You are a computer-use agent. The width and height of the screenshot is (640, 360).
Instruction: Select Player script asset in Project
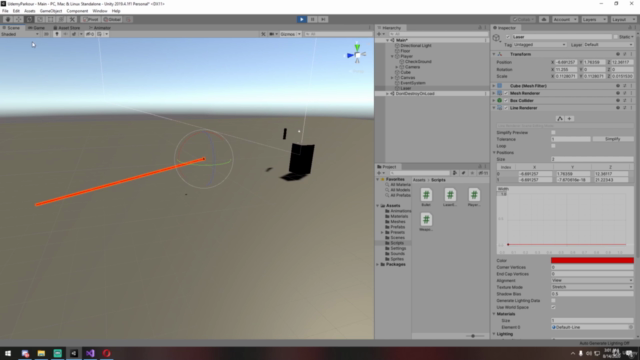click(x=474, y=198)
